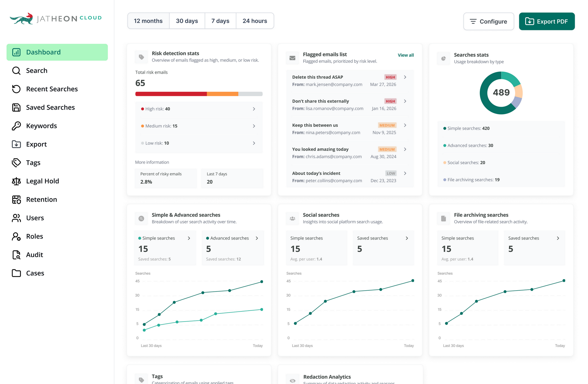Click the Roles user-gear icon
The width and height of the screenshot is (588, 384).
tap(16, 236)
